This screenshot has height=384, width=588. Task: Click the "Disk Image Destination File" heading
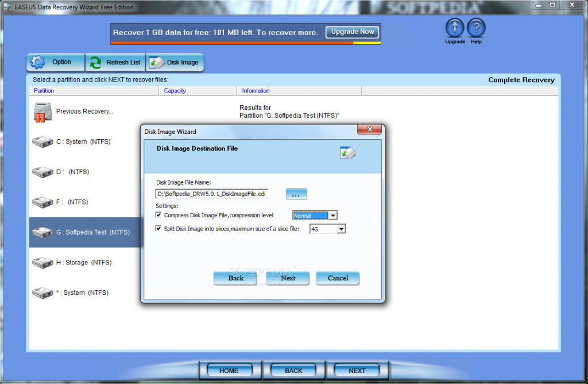click(x=198, y=148)
